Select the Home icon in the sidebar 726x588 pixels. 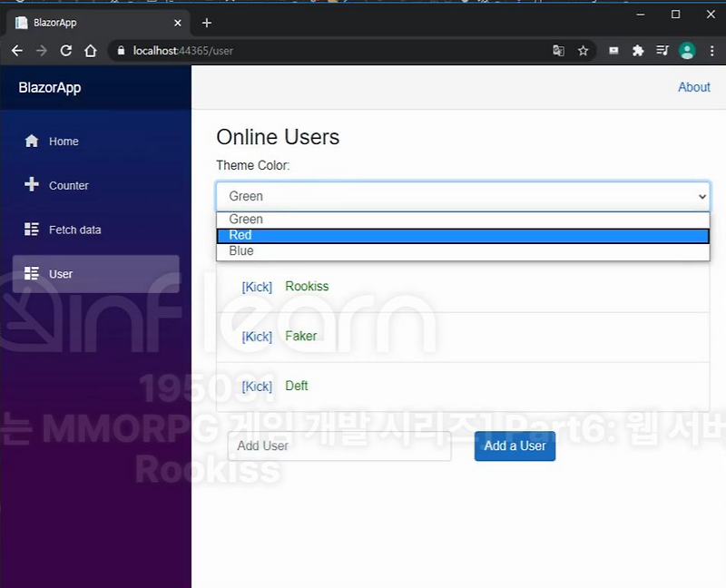click(x=31, y=141)
